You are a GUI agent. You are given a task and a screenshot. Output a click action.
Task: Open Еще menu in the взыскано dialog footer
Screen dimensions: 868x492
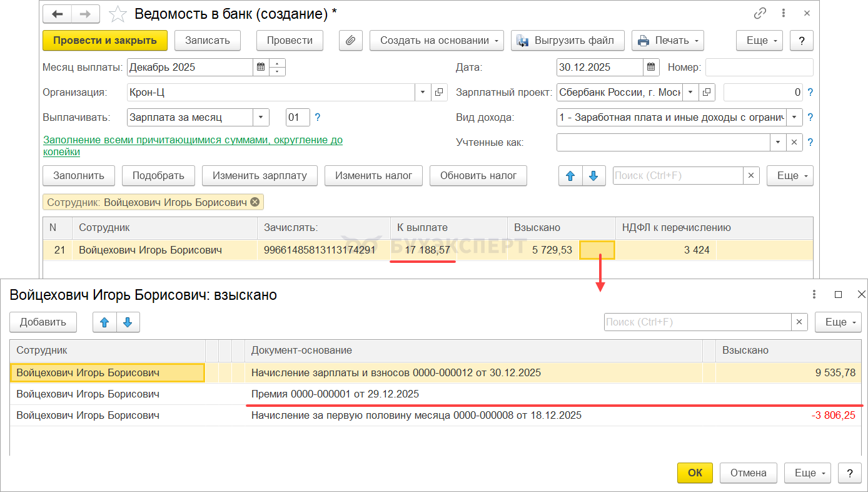coord(809,473)
